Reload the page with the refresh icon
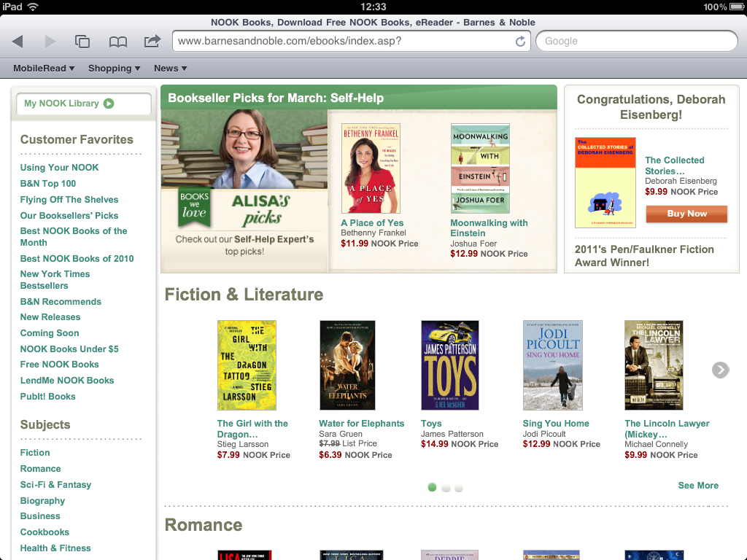The image size is (747, 560). point(520,42)
